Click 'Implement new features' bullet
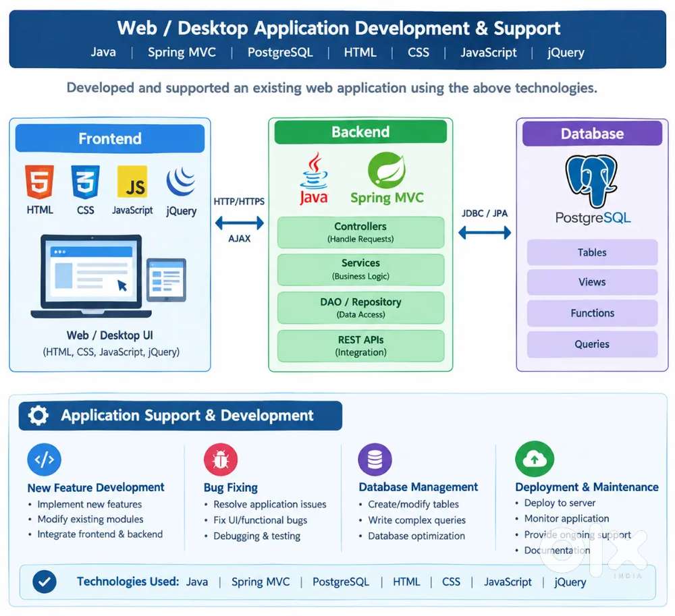 coord(90,504)
